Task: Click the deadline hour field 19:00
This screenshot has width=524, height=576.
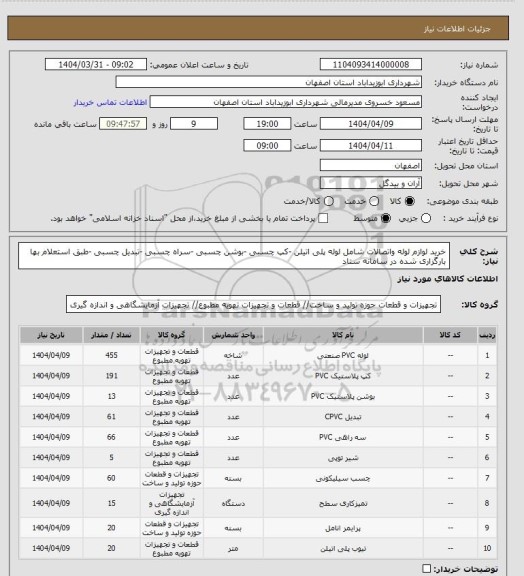Action: click(267, 124)
